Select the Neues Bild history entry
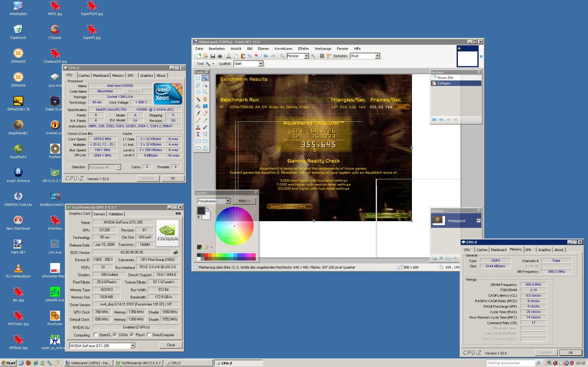 click(x=456, y=78)
